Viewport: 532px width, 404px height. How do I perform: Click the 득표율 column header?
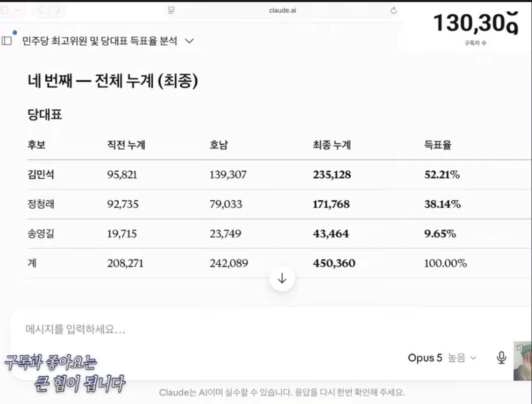click(x=438, y=145)
